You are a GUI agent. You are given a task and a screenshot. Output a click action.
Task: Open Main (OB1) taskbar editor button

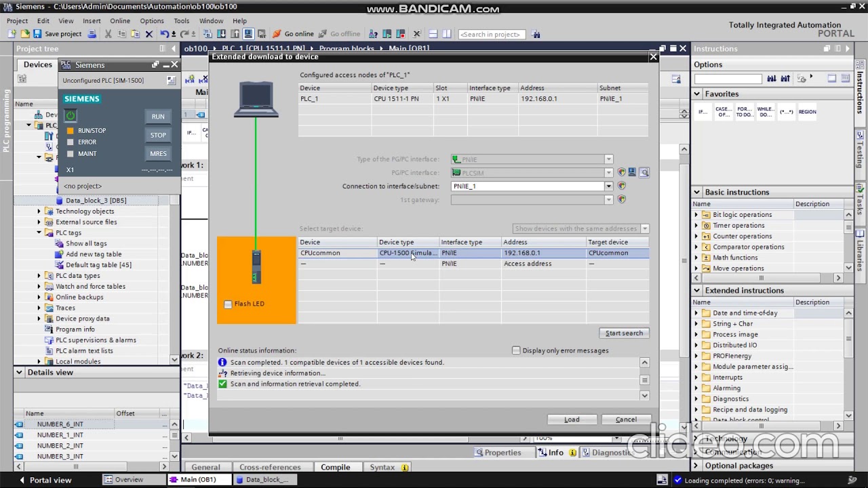pyautogui.click(x=198, y=480)
